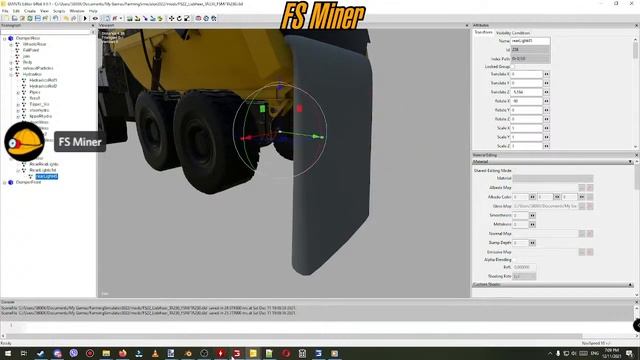Click the Rotate X value field

pos(527,101)
